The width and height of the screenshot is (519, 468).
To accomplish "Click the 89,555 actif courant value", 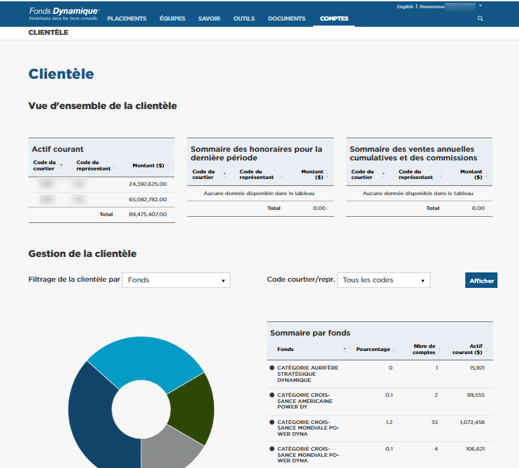I will (476, 395).
